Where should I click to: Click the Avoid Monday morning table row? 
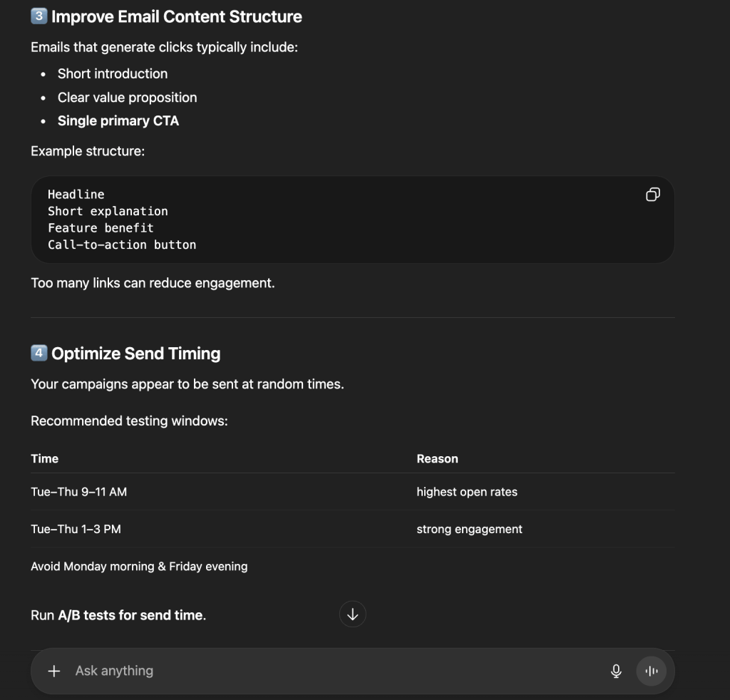point(140,567)
